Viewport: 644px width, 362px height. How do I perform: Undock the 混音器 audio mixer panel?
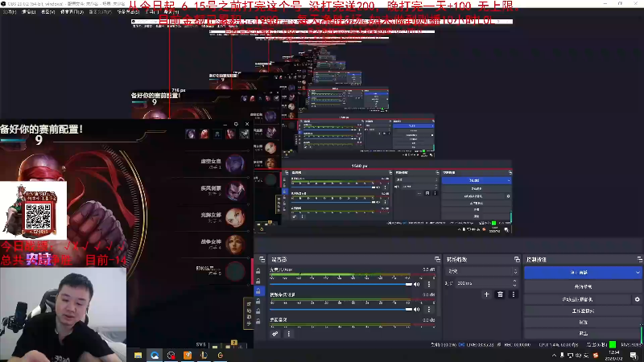coord(437,259)
